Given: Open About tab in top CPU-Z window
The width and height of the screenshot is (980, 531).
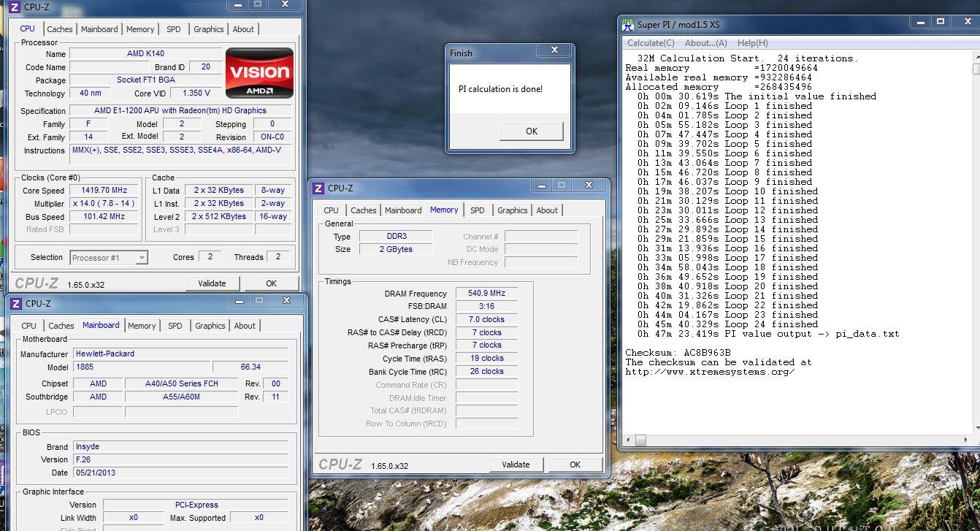Looking at the screenshot, I should pyautogui.click(x=244, y=29).
